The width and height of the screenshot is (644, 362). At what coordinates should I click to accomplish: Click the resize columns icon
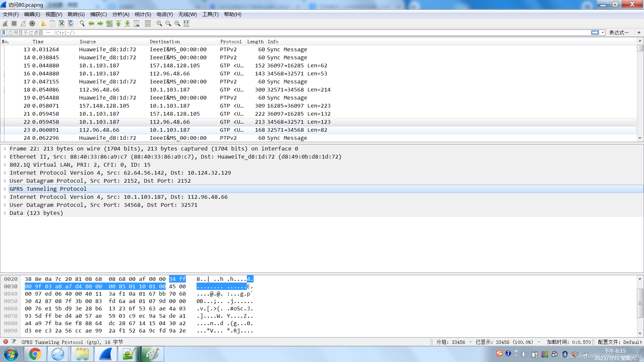click(x=186, y=23)
